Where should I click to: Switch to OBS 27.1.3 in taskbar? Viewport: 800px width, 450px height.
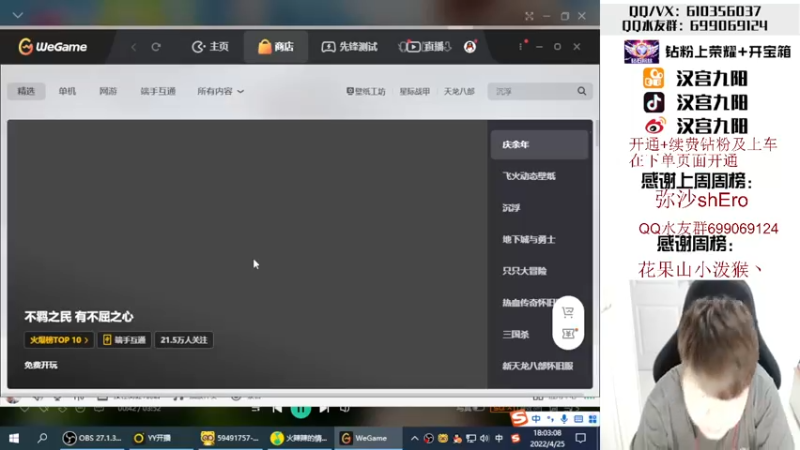(x=92, y=438)
